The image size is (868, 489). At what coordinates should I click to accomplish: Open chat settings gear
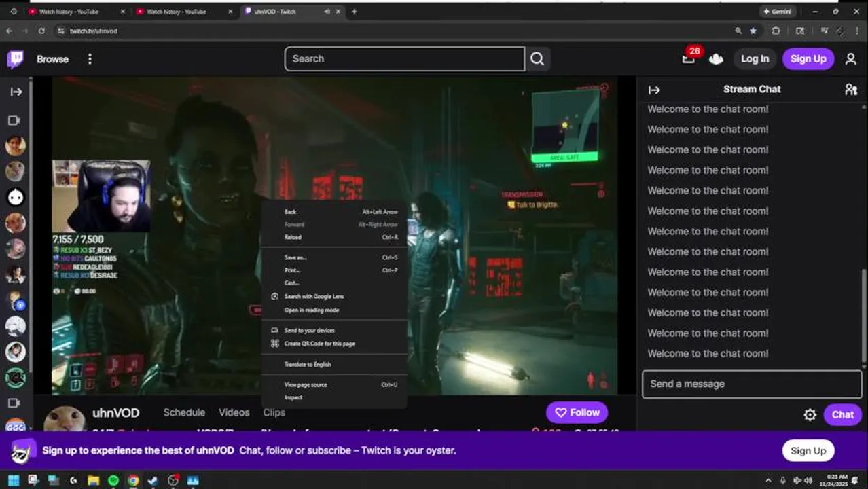pos(810,414)
